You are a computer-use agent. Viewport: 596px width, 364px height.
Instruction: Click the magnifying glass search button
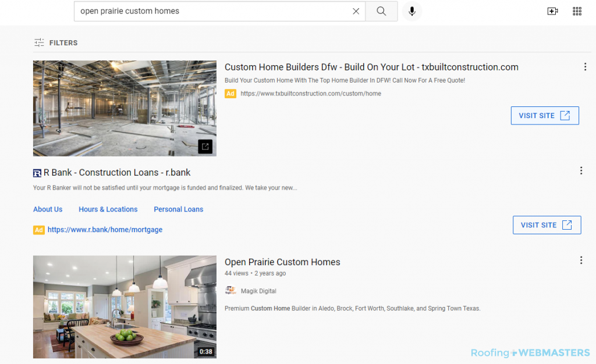(x=381, y=12)
